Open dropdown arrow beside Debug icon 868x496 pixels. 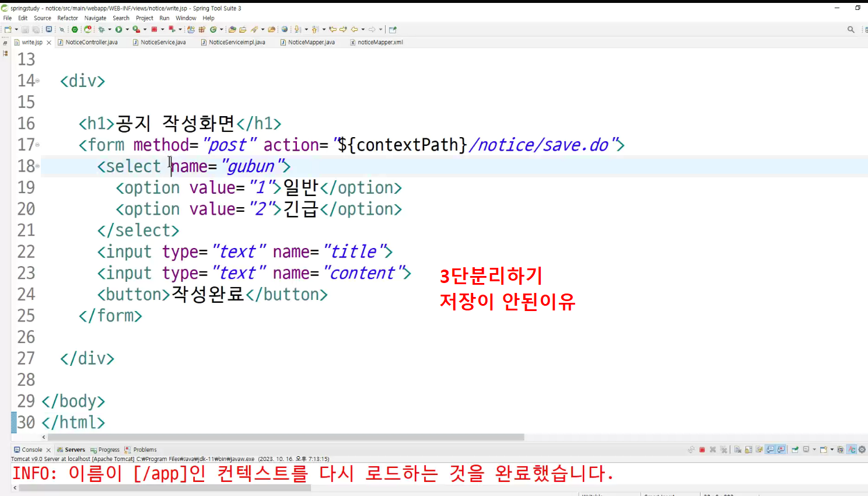click(110, 29)
